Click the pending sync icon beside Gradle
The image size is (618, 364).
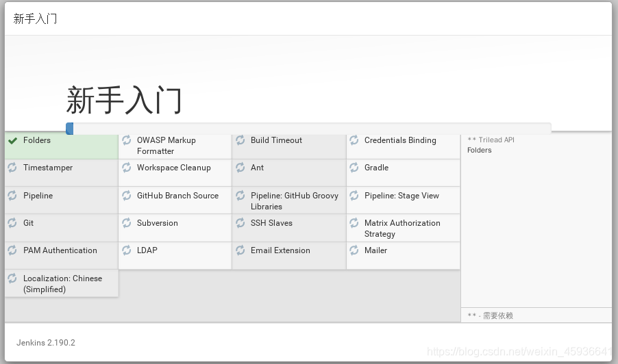click(354, 168)
